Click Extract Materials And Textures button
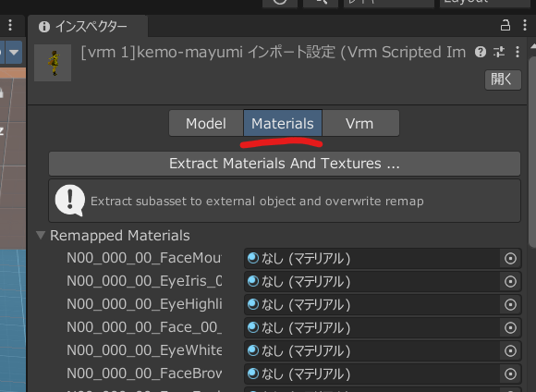The width and height of the screenshot is (536, 392). (285, 164)
